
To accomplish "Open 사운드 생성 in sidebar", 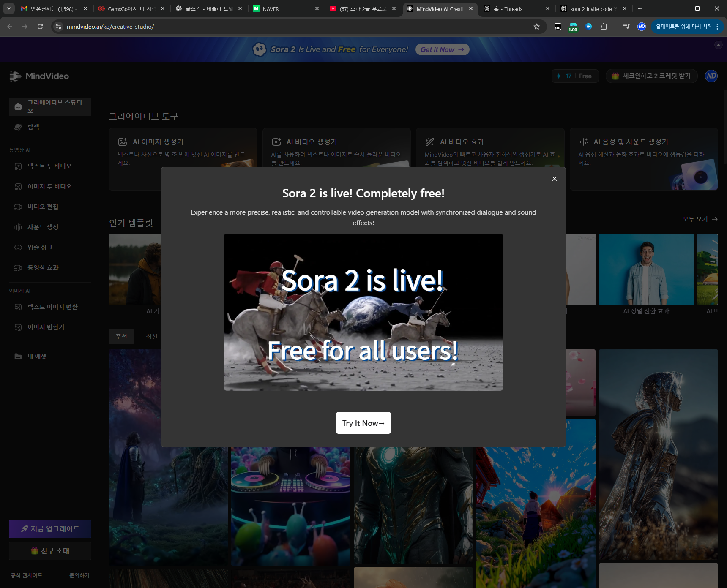I will coord(50,227).
